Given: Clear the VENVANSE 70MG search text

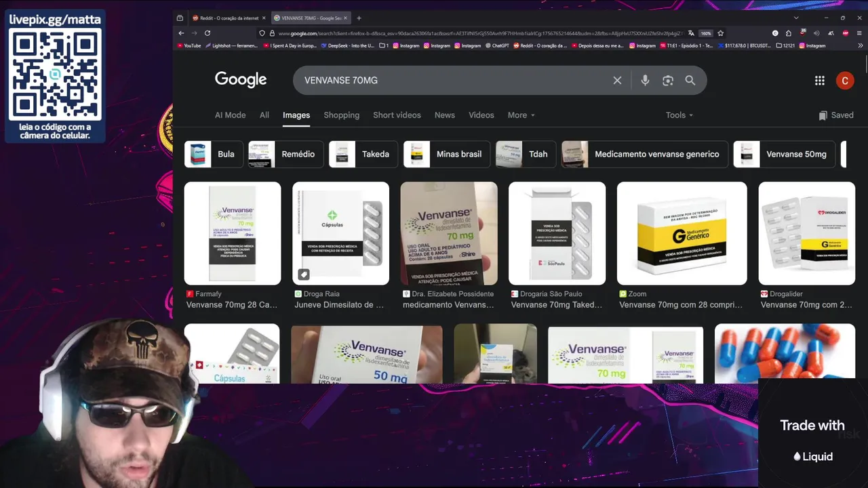Looking at the screenshot, I should (617, 80).
